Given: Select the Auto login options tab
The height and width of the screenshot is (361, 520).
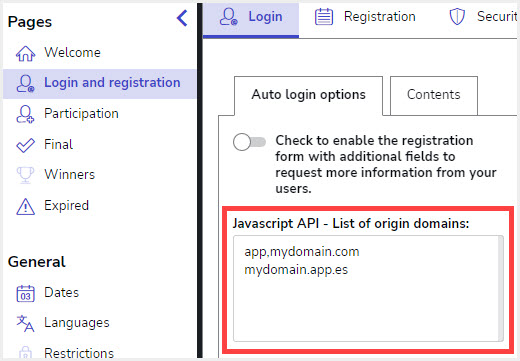Looking at the screenshot, I should 308,96.
